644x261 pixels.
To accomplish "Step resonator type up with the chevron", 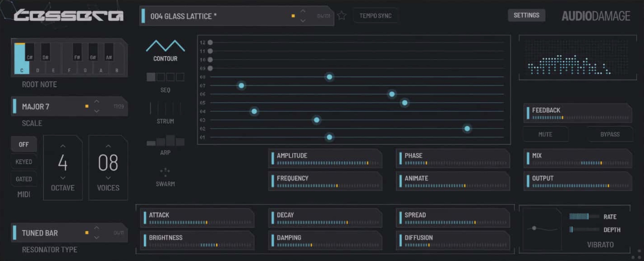I will click(96, 228).
